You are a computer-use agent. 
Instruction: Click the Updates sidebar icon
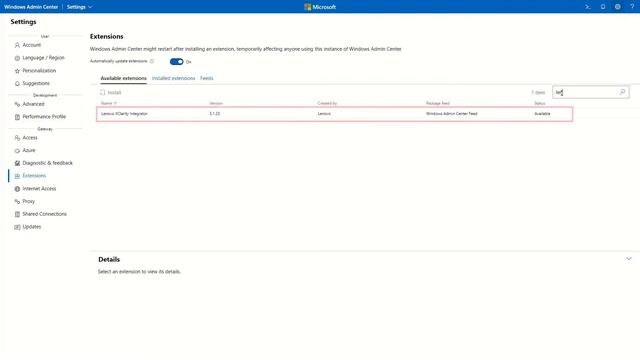coord(17,227)
